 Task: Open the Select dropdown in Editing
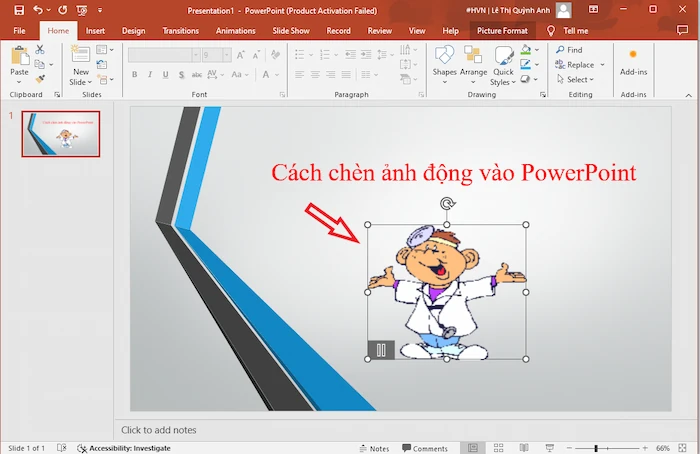coord(575,79)
